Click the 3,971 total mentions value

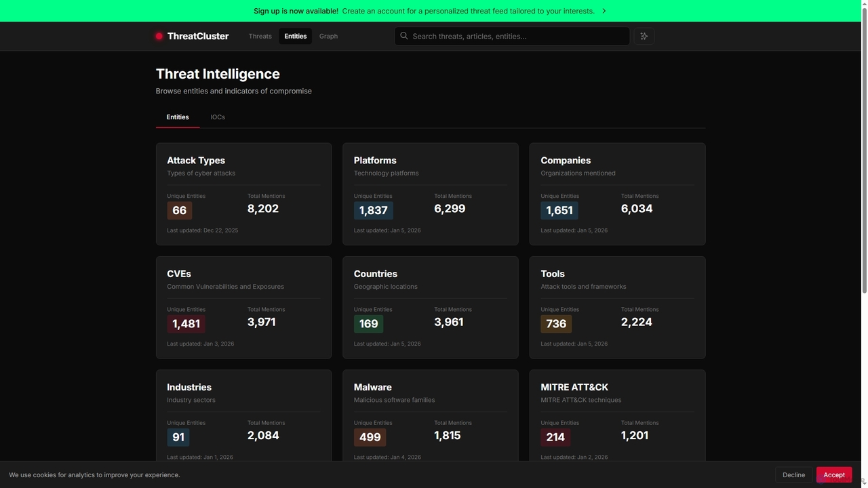[x=262, y=322]
